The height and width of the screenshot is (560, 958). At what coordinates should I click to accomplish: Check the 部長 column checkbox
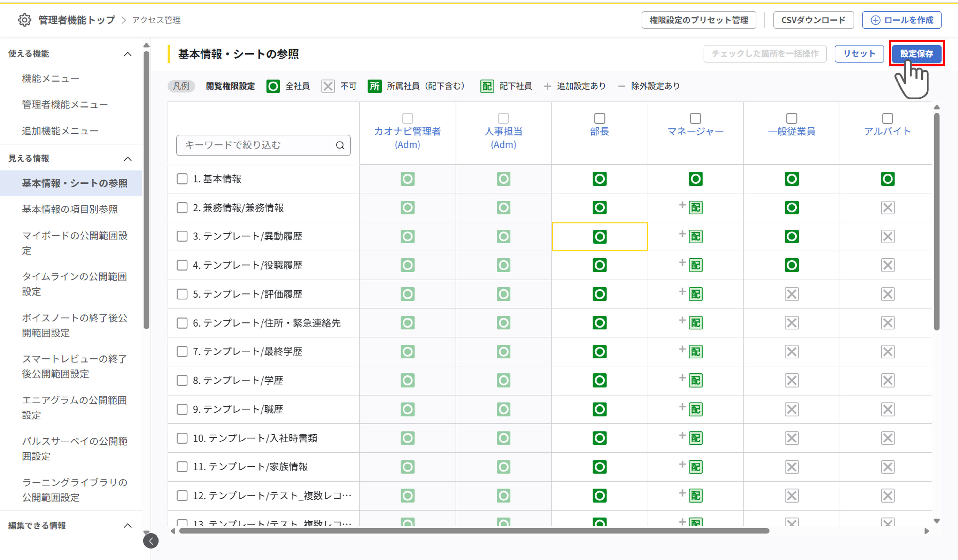click(599, 118)
